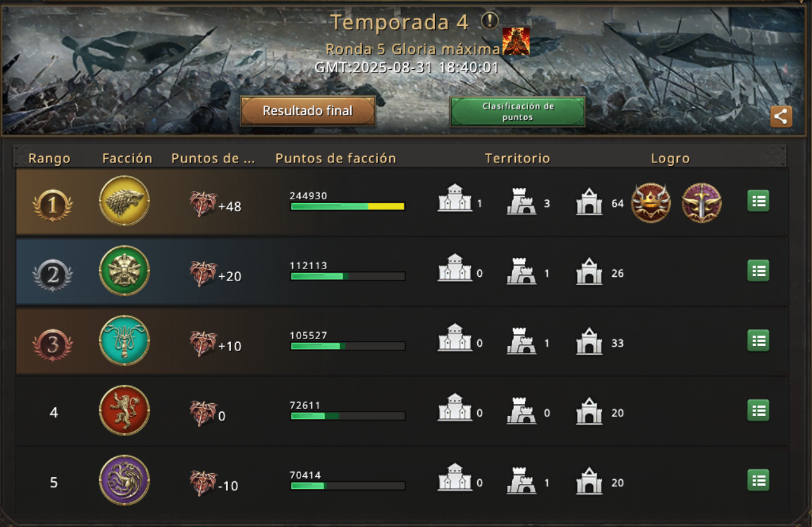
Task: Click the 244930 faction points progress bar
Action: click(x=348, y=206)
